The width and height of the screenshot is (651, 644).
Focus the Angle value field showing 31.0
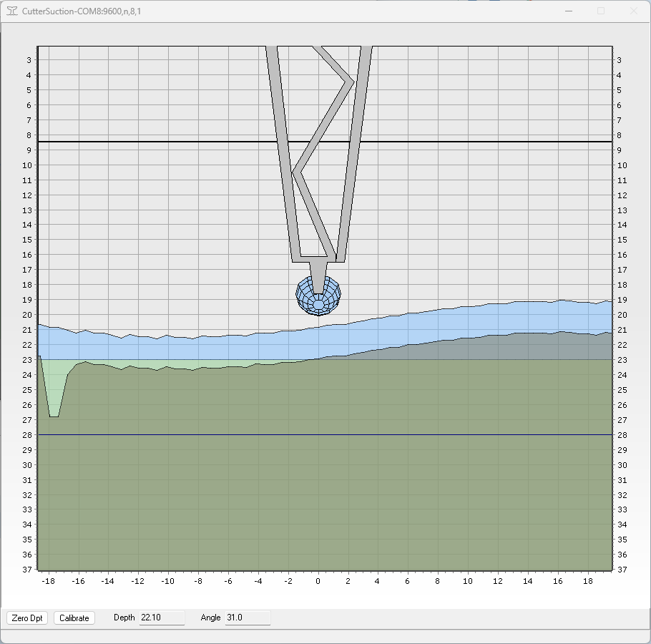(248, 618)
